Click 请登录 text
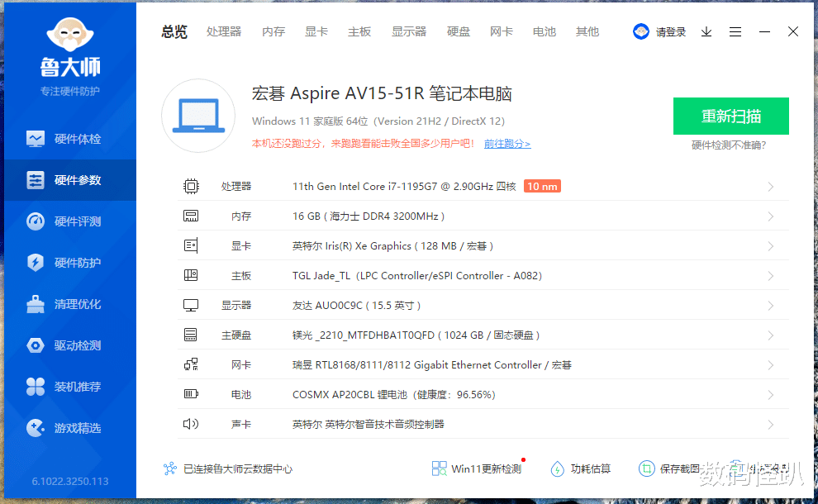The height and width of the screenshot is (504, 818). coord(670,32)
